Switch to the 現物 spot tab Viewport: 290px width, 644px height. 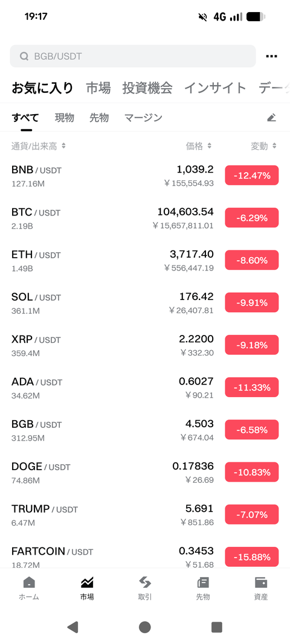[65, 118]
